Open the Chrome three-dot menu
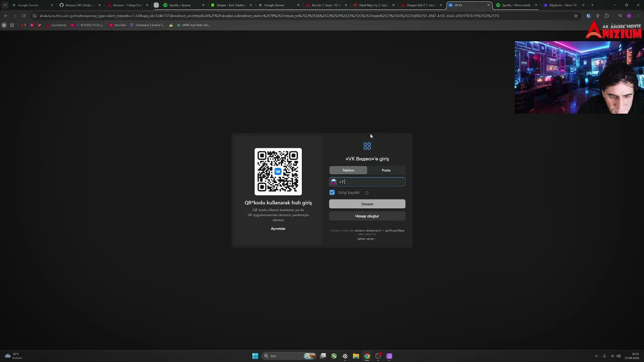Screen dimensions: 644x362 638,16
